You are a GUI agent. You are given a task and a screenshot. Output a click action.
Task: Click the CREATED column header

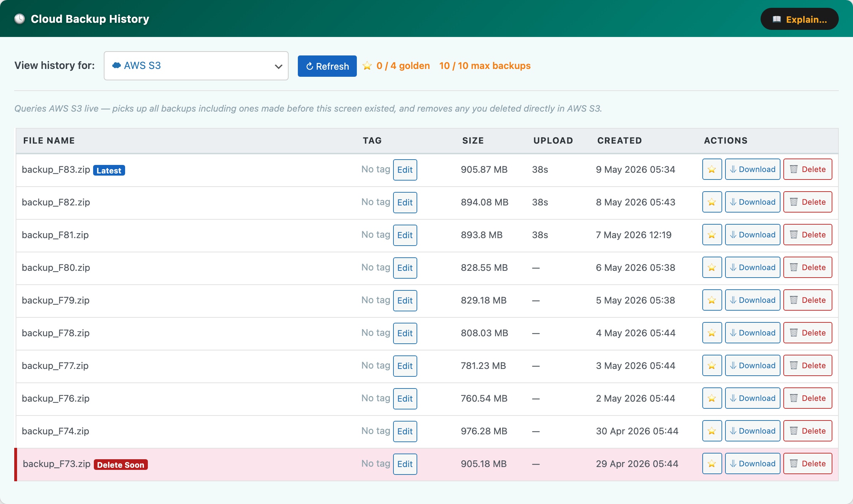619,141
